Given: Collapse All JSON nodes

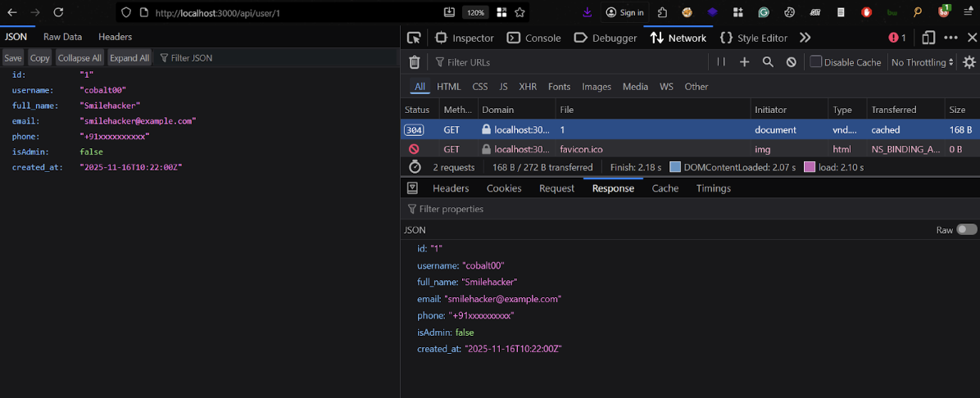Looking at the screenshot, I should [x=79, y=57].
